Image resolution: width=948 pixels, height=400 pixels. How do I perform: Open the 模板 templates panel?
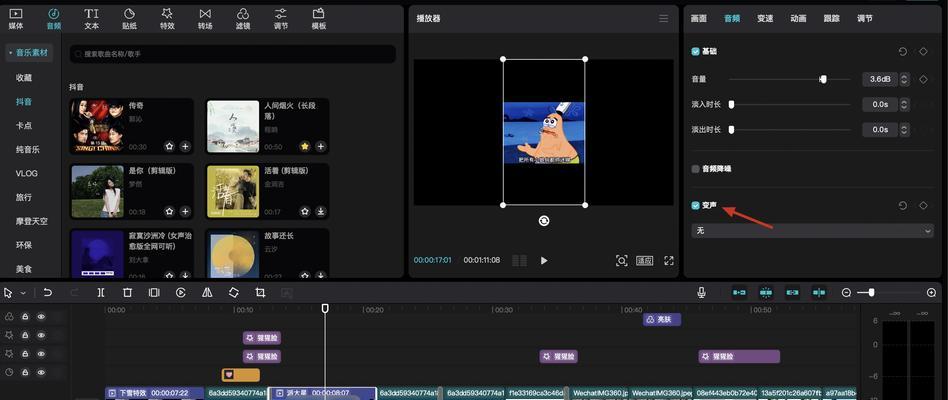coord(319,19)
